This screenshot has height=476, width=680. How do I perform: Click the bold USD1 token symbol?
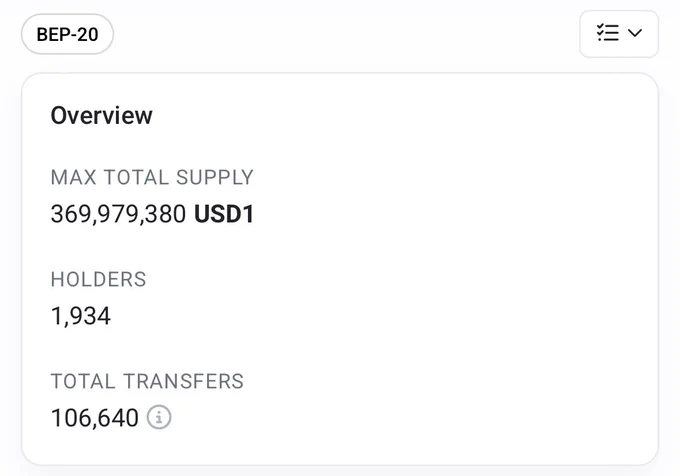(x=224, y=214)
